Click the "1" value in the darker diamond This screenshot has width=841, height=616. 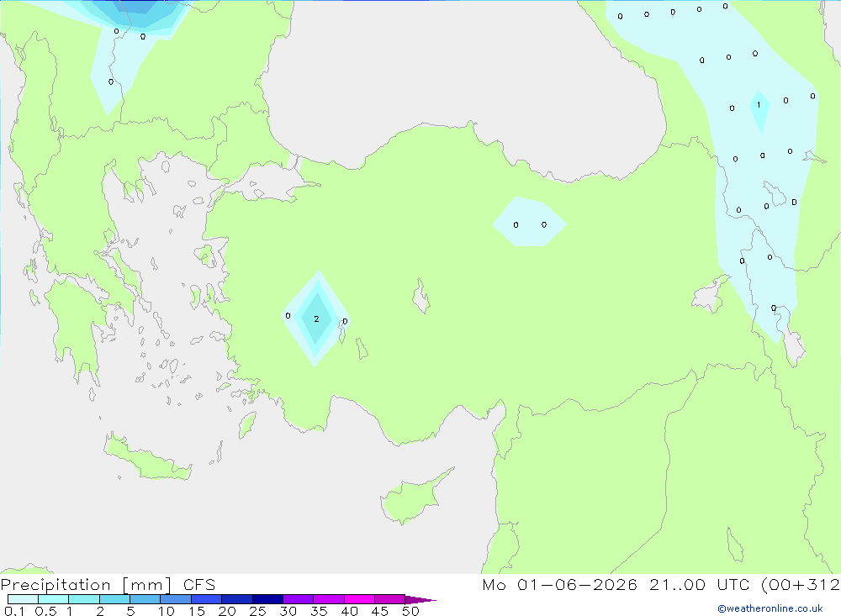pos(759,105)
